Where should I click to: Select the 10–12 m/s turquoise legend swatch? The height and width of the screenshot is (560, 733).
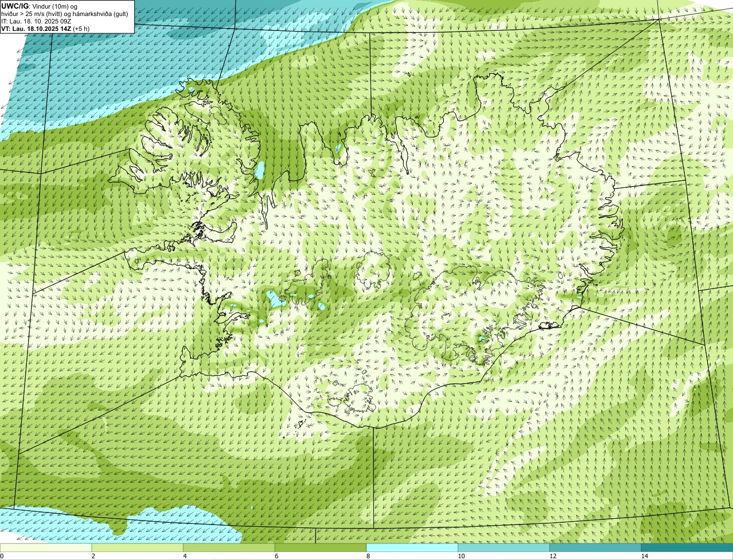pyautogui.click(x=504, y=547)
